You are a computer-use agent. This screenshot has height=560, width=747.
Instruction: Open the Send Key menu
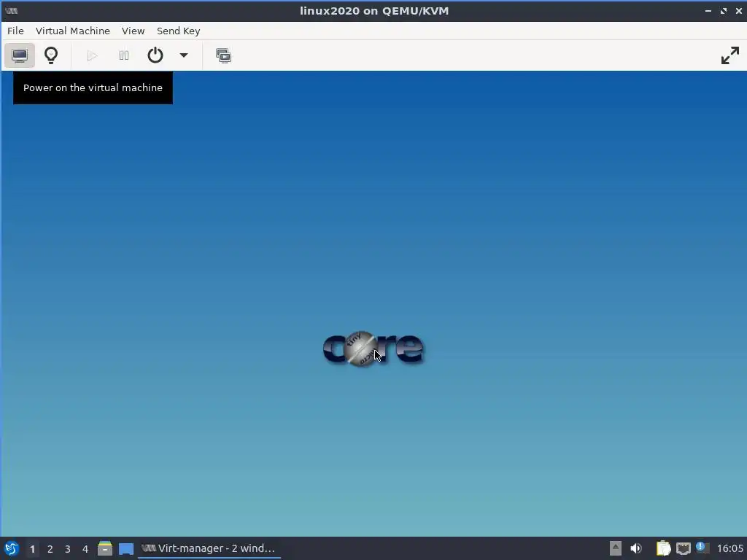tap(179, 31)
